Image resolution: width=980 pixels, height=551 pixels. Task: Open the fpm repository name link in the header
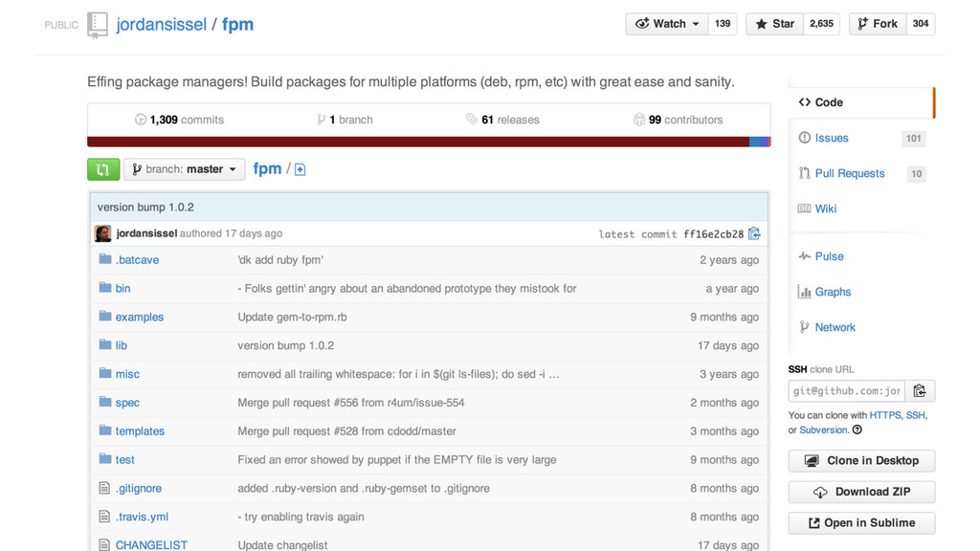click(237, 24)
